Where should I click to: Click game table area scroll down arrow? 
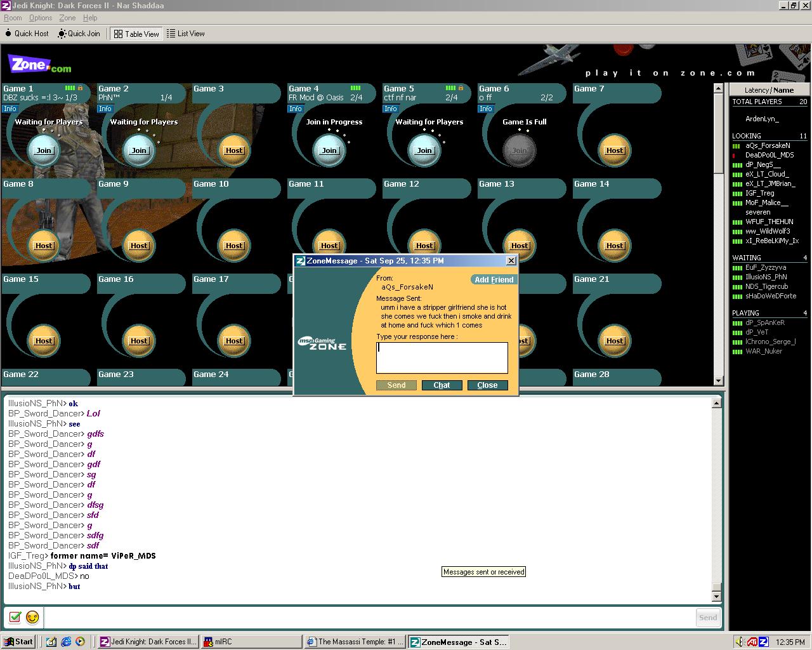point(719,380)
